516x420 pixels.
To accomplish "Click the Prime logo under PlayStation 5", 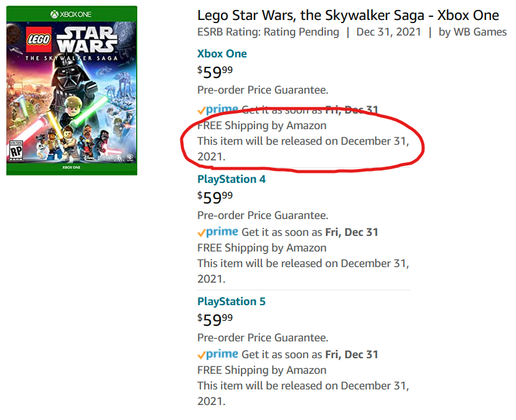I will [218, 354].
